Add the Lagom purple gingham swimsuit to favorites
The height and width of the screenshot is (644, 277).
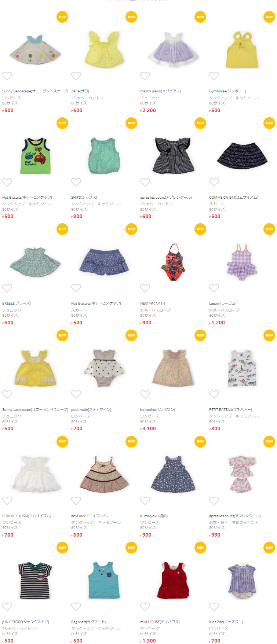pyautogui.click(x=214, y=288)
